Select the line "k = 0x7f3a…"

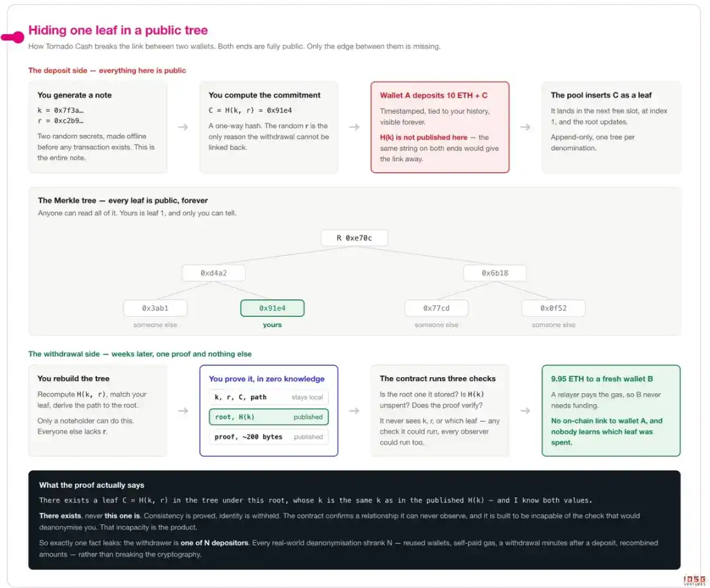tap(60, 110)
